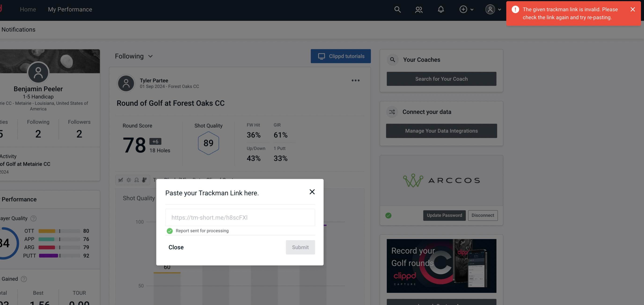Click Search for Your Coach button
The image size is (644, 305).
pos(442,78)
